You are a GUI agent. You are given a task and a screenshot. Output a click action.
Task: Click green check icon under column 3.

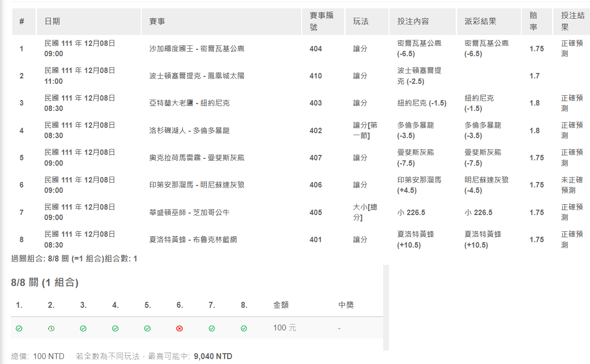[83, 328]
